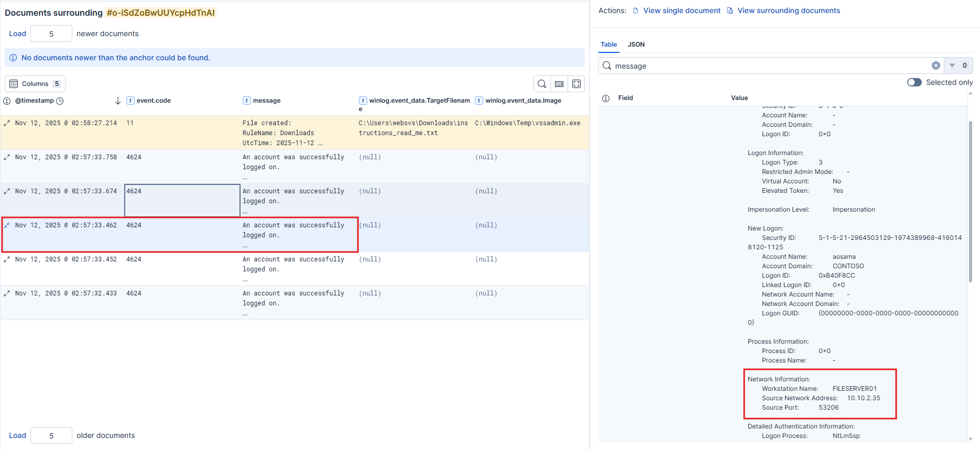Image resolution: width=980 pixels, height=450 pixels.
Task: Click the info icon beside the Field header
Action: pyautogui.click(x=606, y=98)
